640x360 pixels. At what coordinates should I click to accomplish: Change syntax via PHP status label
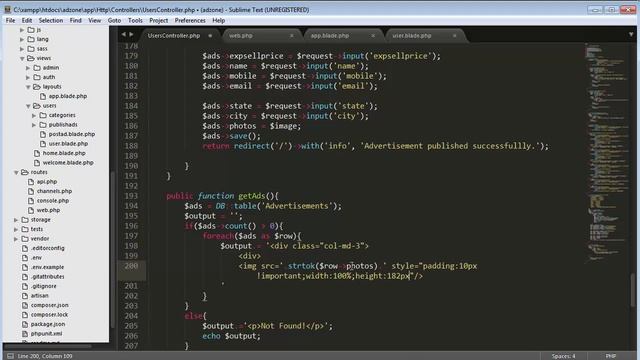pyautogui.click(x=611, y=356)
